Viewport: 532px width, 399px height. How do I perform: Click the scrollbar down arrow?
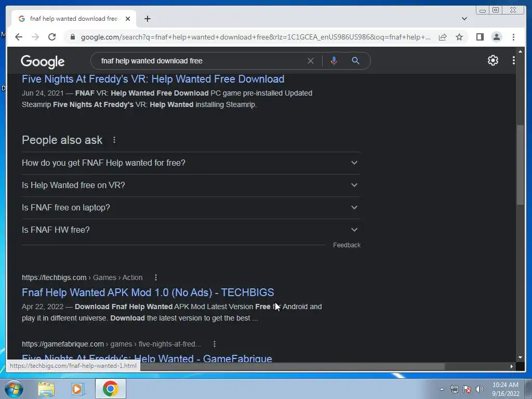(520, 357)
